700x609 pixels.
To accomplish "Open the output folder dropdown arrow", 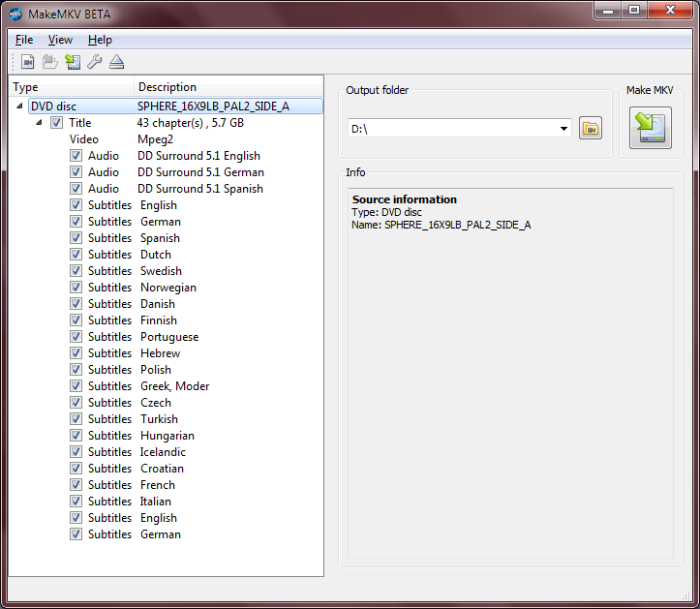I will 563,129.
